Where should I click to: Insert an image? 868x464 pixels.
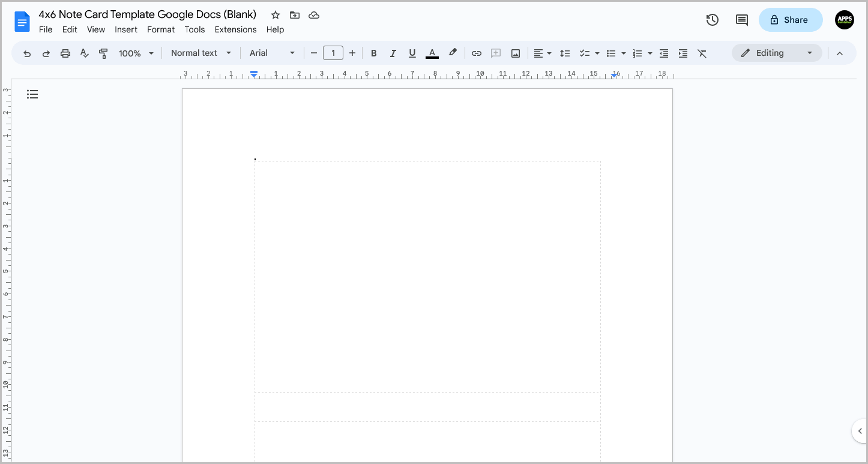click(515, 53)
